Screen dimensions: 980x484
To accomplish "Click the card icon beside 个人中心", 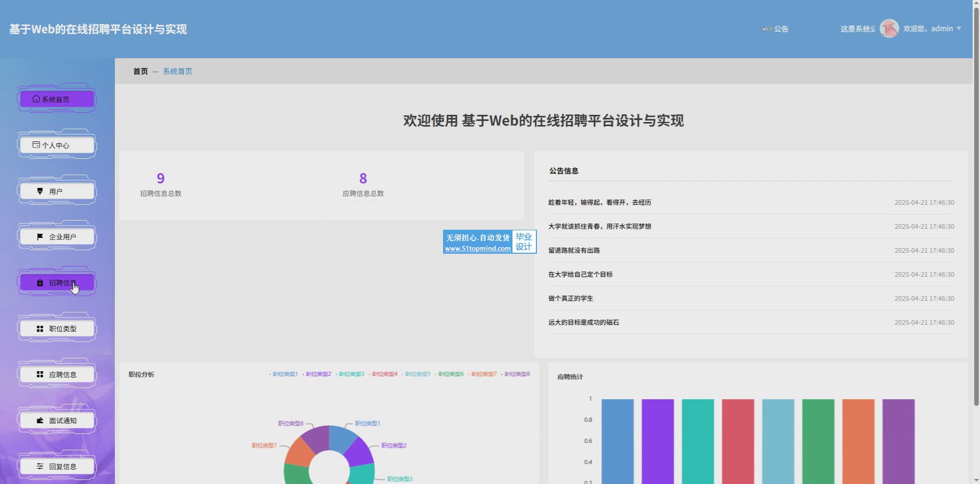I will pos(36,145).
